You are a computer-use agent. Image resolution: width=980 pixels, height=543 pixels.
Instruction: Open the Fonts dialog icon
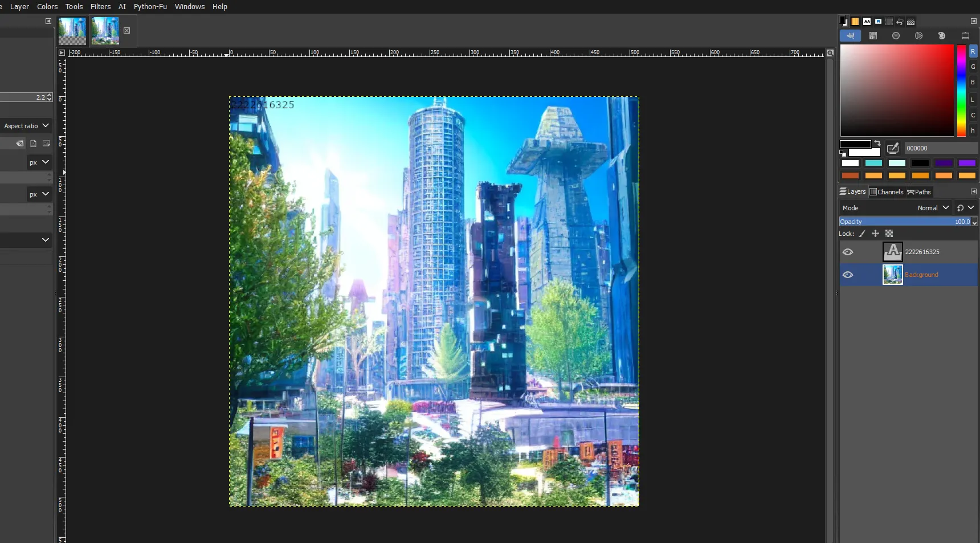click(x=867, y=22)
